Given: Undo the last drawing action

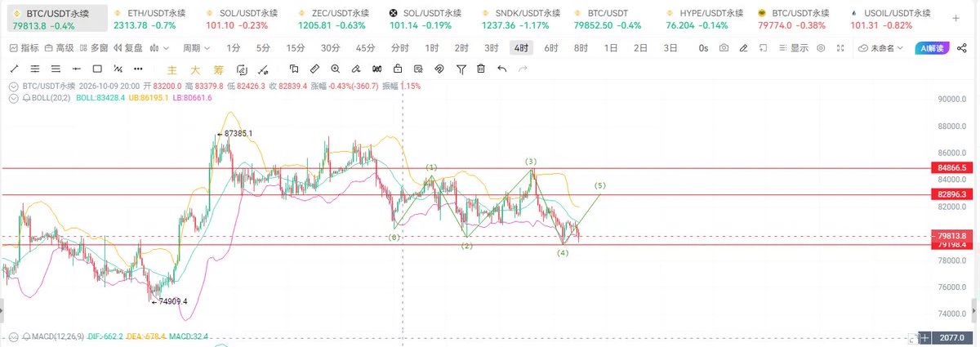Looking at the screenshot, I should (501, 69).
